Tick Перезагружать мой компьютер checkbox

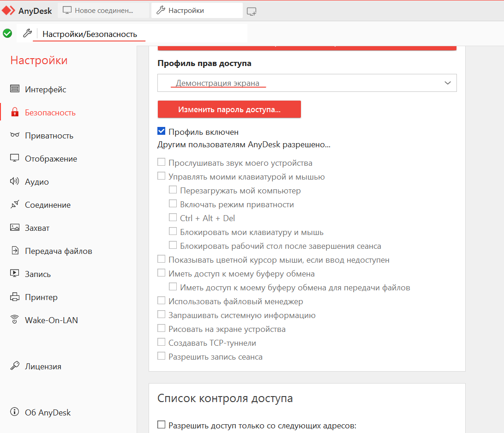(173, 190)
